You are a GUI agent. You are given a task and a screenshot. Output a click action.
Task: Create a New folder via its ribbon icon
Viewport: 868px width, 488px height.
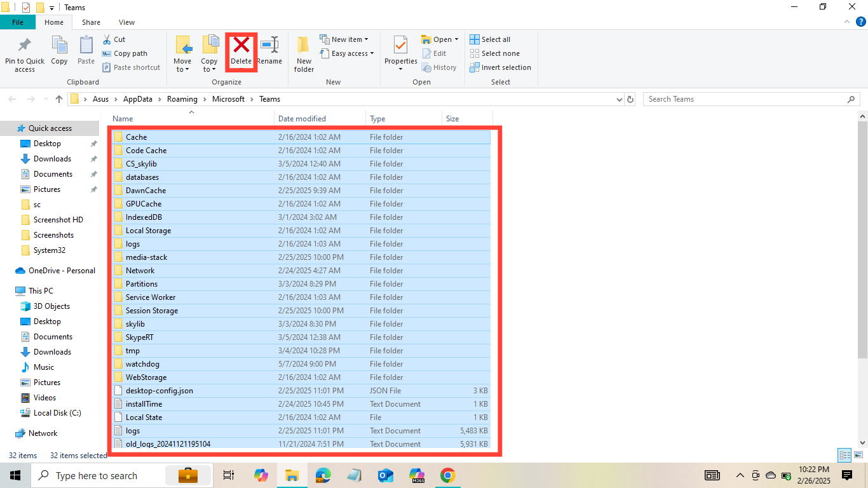point(304,52)
